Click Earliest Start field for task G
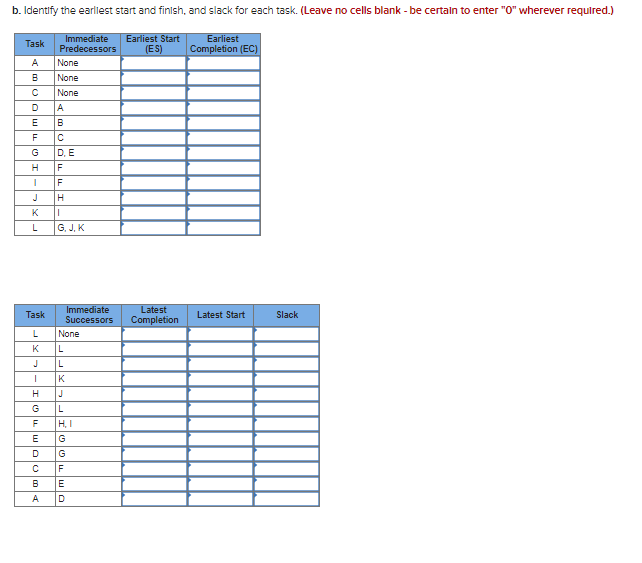 click(154, 153)
